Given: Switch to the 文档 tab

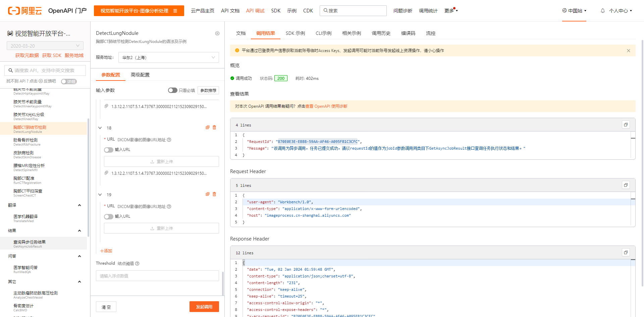Looking at the screenshot, I should [241, 33].
